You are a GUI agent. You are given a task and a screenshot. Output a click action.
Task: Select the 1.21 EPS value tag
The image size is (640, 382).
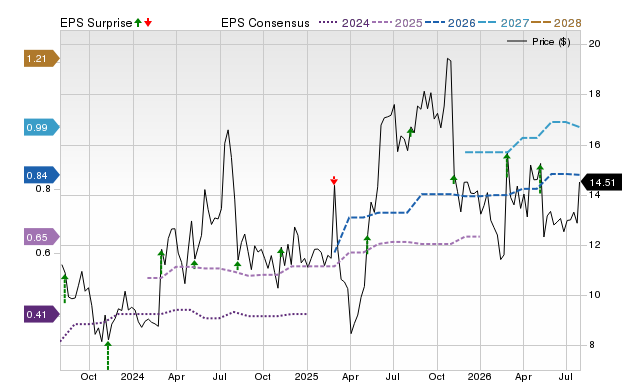[41, 58]
